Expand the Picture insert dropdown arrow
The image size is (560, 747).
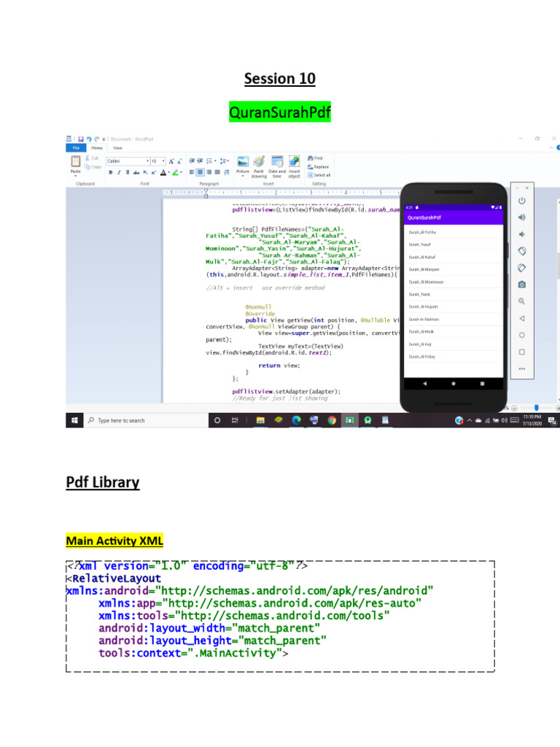[x=243, y=177]
